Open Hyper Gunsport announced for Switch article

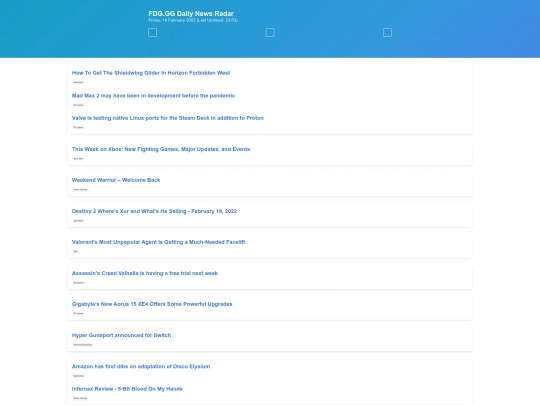(121, 335)
